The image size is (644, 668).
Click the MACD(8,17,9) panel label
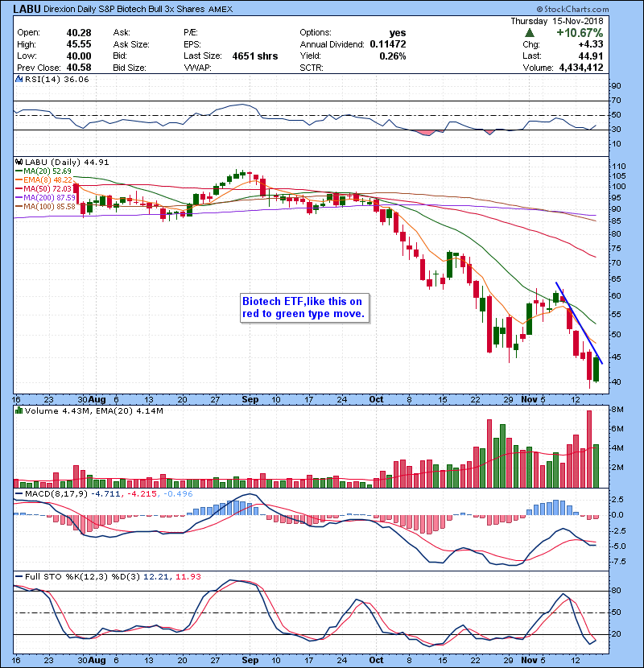click(x=56, y=494)
